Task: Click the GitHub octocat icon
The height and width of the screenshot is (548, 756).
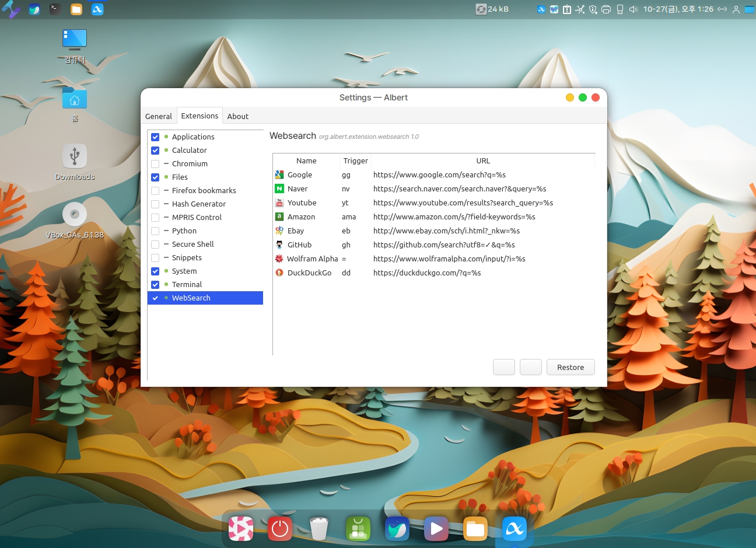Action: pos(279,245)
